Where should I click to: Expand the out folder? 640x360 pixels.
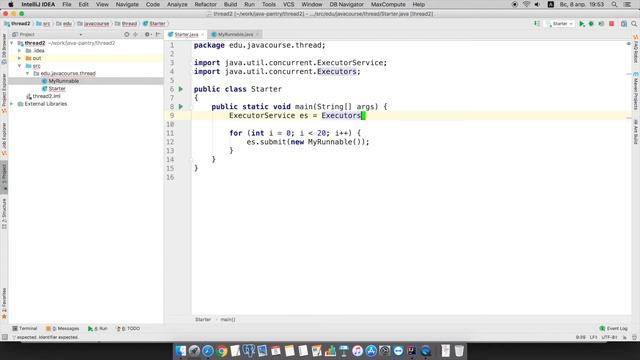(x=20, y=58)
